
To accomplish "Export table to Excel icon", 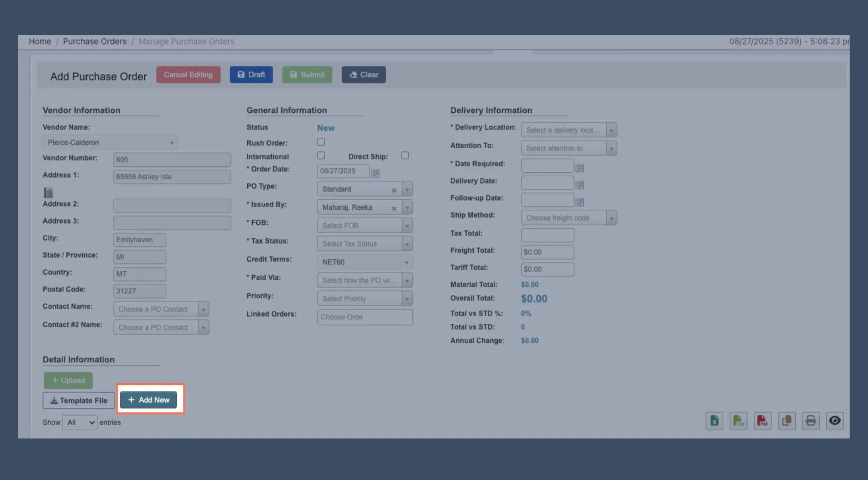I will (714, 421).
